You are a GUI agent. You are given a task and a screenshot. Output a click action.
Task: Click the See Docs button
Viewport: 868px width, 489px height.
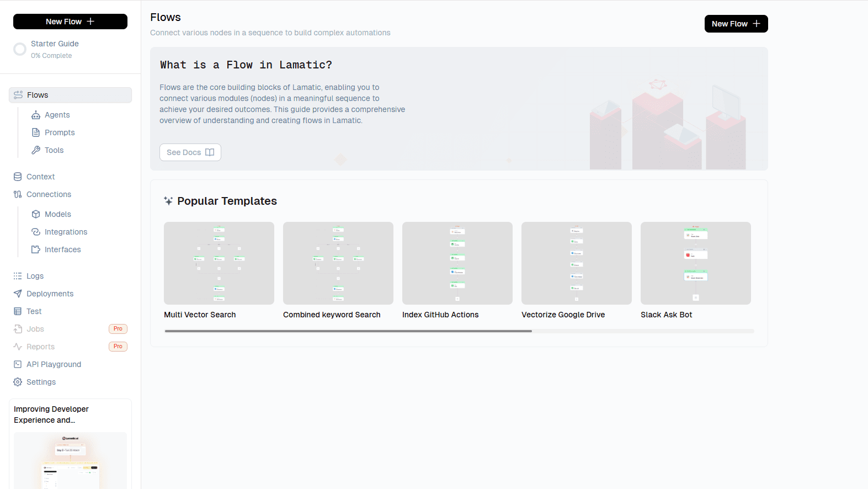[190, 152]
